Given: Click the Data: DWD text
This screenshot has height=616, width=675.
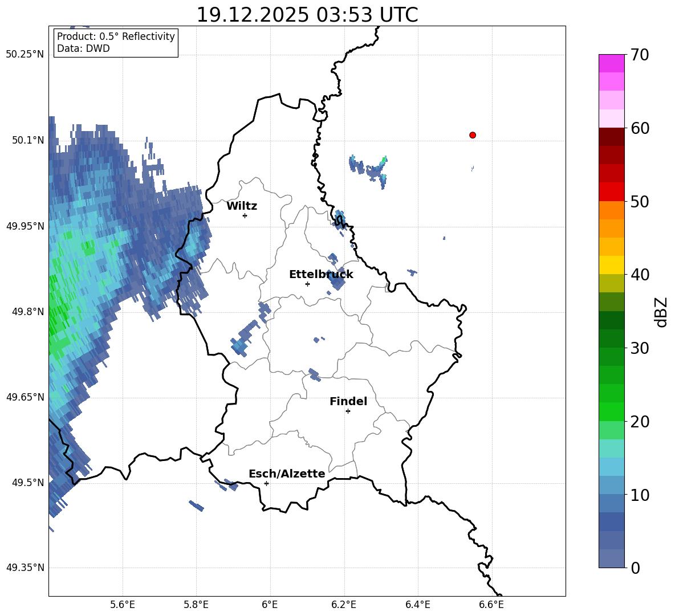Looking at the screenshot, I should point(83,48).
